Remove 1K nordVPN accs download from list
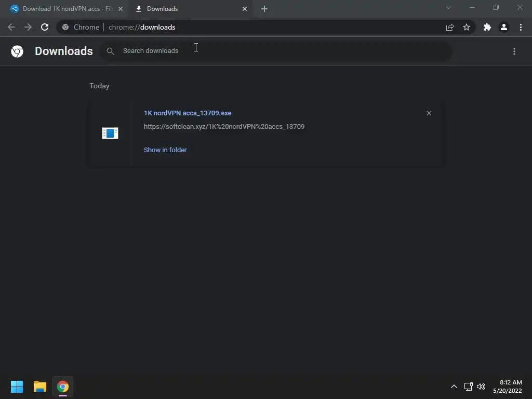This screenshot has height=399, width=532. click(x=429, y=113)
